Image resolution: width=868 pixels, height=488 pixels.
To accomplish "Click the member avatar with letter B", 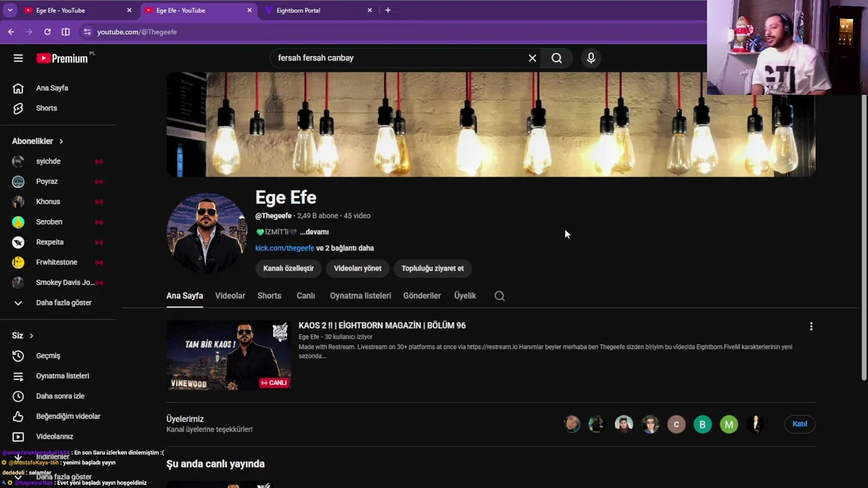I will tap(703, 424).
